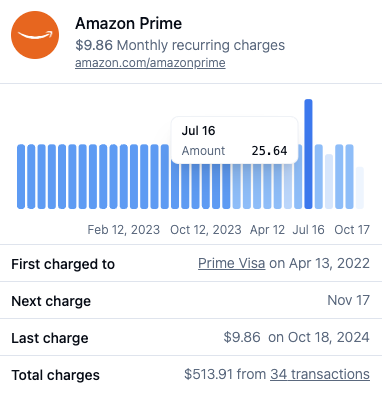Click the Oct 12, 2023 axis label
The width and height of the screenshot is (382, 397).
pos(206,230)
